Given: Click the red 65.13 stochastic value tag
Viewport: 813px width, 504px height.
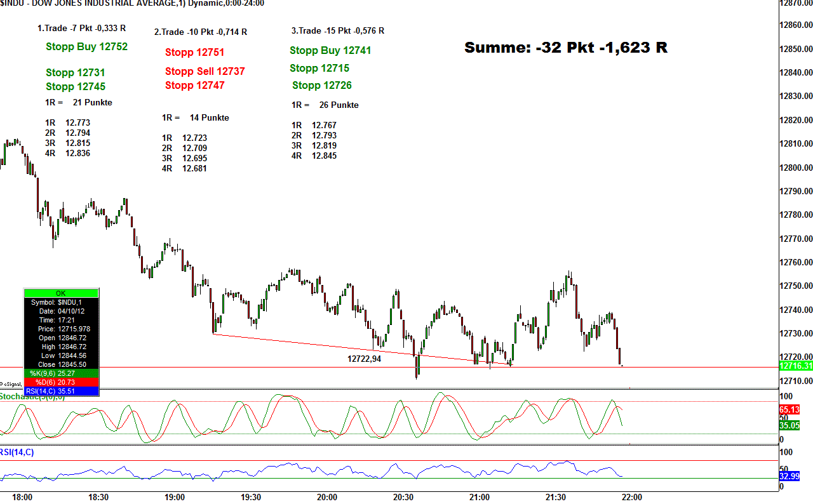Looking at the screenshot, I should click(x=789, y=410).
